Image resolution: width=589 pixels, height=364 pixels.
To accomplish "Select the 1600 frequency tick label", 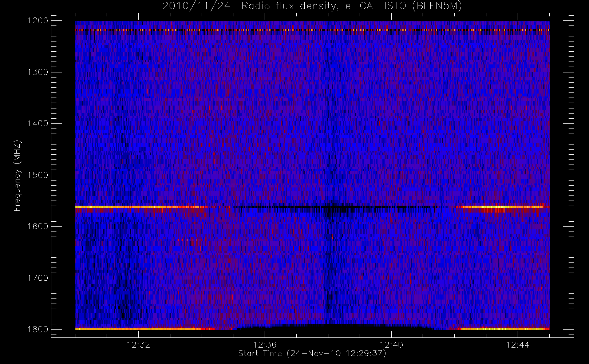I will [38, 226].
